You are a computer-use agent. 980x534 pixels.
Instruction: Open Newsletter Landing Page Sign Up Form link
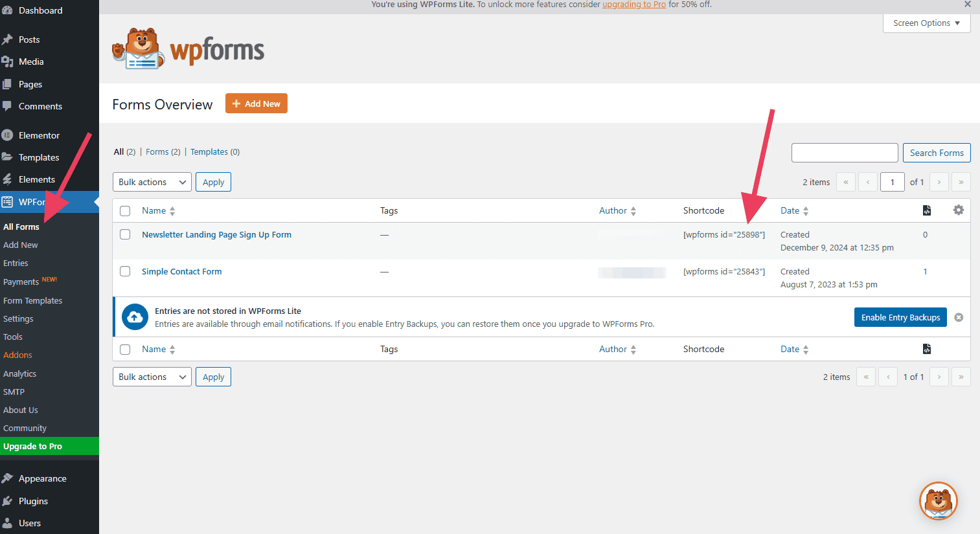216,234
